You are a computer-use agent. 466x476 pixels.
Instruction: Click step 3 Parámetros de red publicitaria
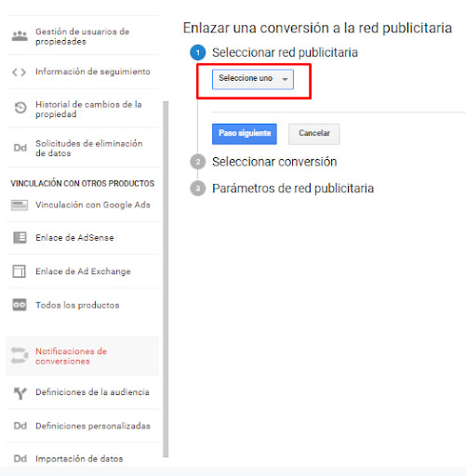[x=282, y=189]
